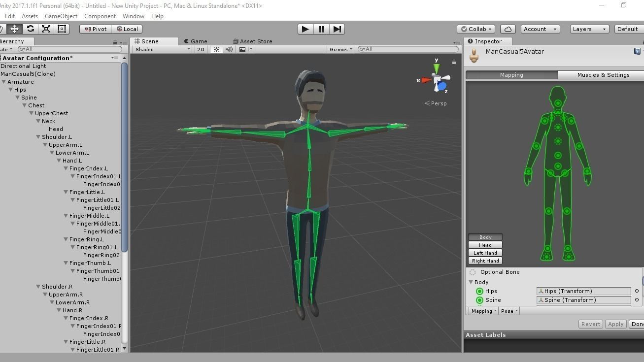This screenshot has width=644, height=362.
Task: Open the Edit menu
Action: pyautogui.click(x=9, y=16)
